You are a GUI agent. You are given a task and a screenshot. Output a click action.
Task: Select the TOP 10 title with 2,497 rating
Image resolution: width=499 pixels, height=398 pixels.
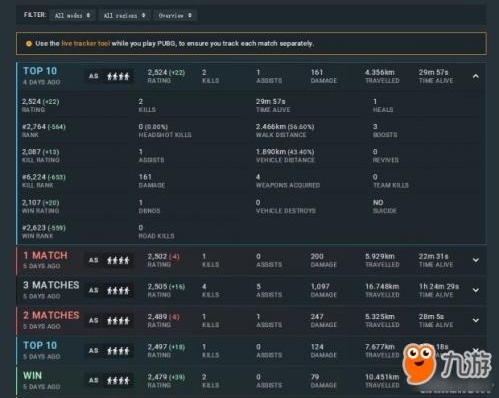pos(40,345)
